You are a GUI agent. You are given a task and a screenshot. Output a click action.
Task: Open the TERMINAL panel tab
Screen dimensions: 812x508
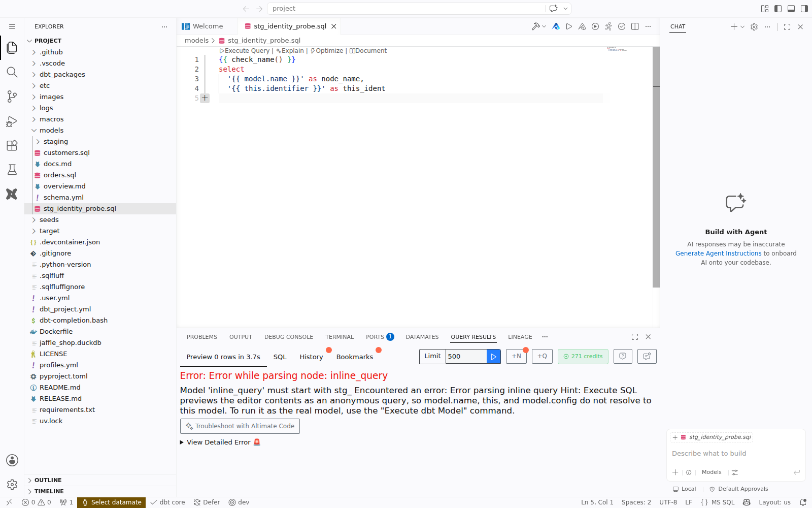click(340, 337)
